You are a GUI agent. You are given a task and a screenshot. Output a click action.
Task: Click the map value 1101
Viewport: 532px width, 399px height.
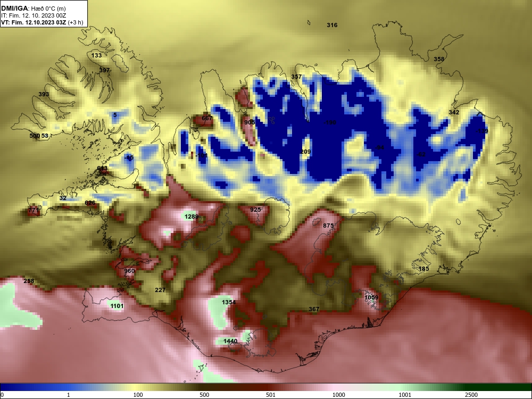tap(117, 306)
